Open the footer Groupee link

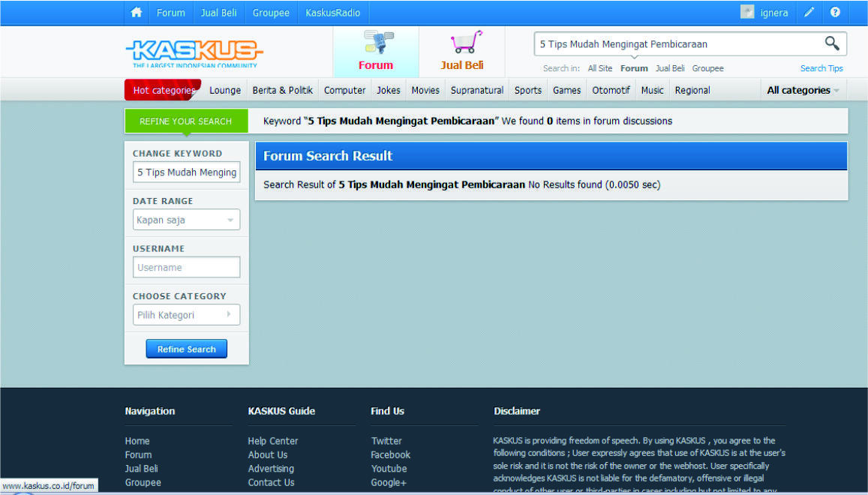tap(143, 482)
